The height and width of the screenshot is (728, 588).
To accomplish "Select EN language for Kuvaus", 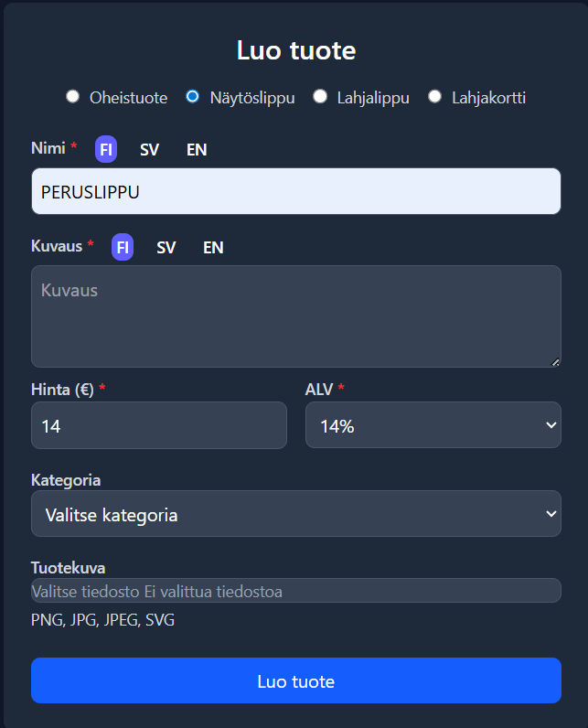I will 213,247.
